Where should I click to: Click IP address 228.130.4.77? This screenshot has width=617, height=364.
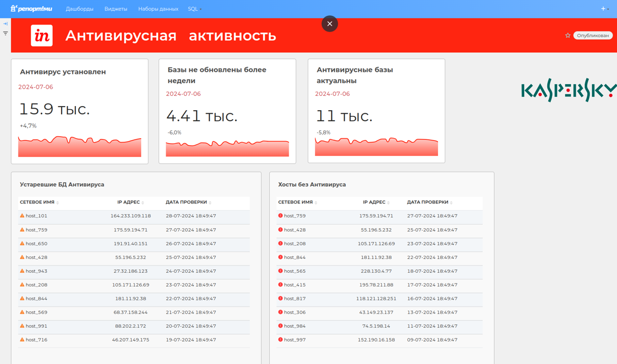(x=376, y=271)
